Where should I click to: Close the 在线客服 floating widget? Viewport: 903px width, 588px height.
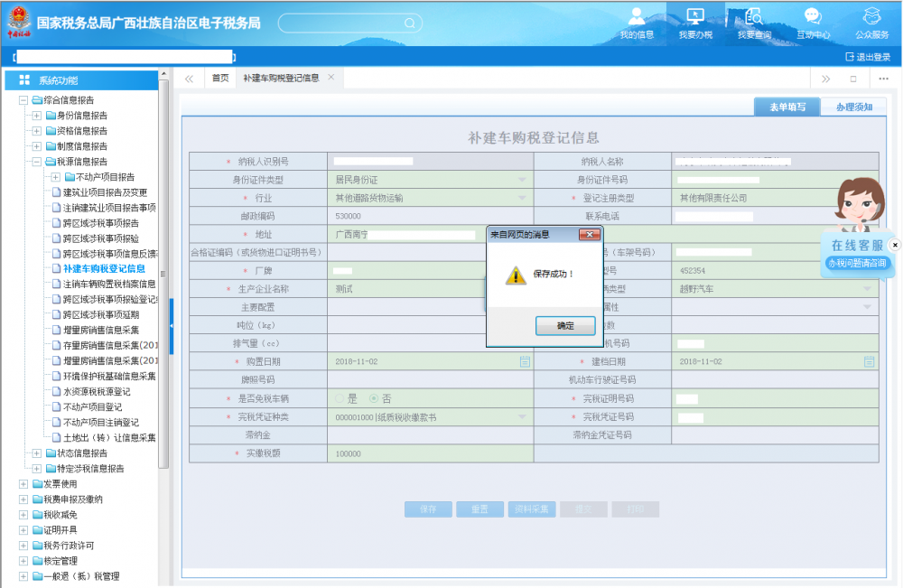pos(895,245)
